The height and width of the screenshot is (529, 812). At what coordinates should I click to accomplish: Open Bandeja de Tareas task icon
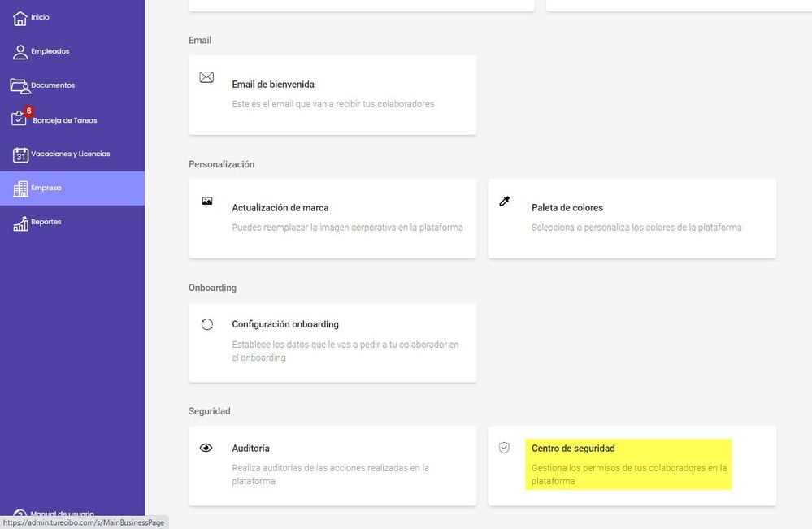point(19,119)
